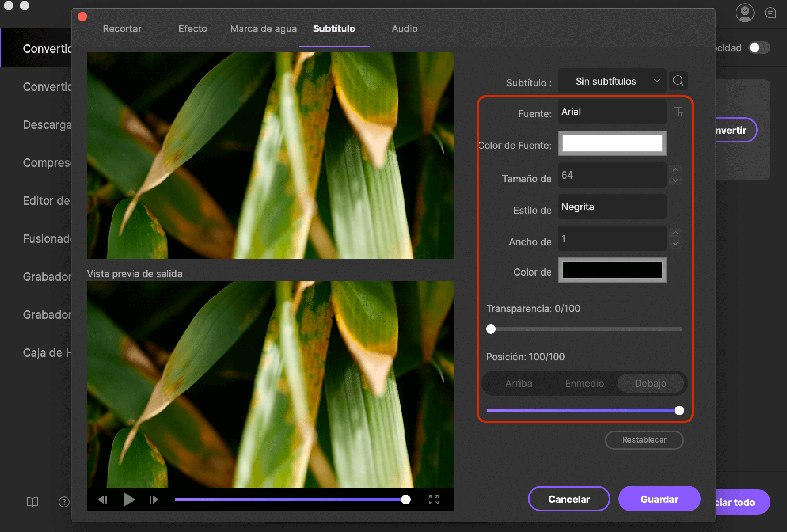Switch to the Audio tab
The height and width of the screenshot is (532, 787).
click(x=405, y=29)
